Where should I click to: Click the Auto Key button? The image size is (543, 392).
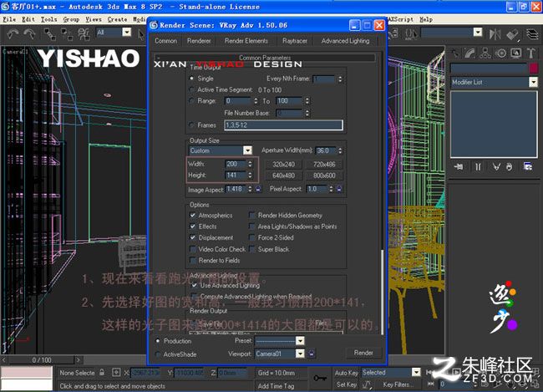[x=347, y=373]
